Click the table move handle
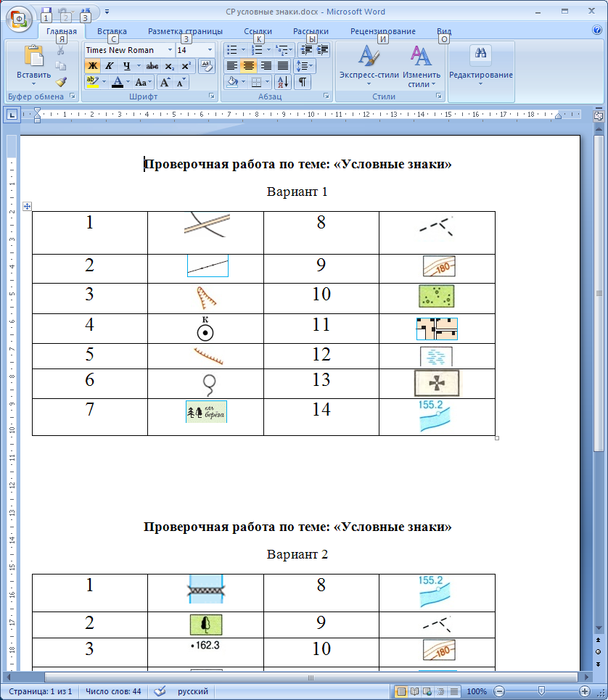This screenshot has width=608, height=700. pos(28,206)
